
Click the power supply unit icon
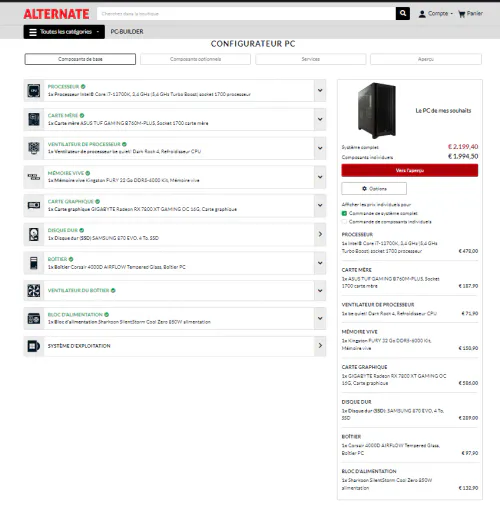coord(34,319)
